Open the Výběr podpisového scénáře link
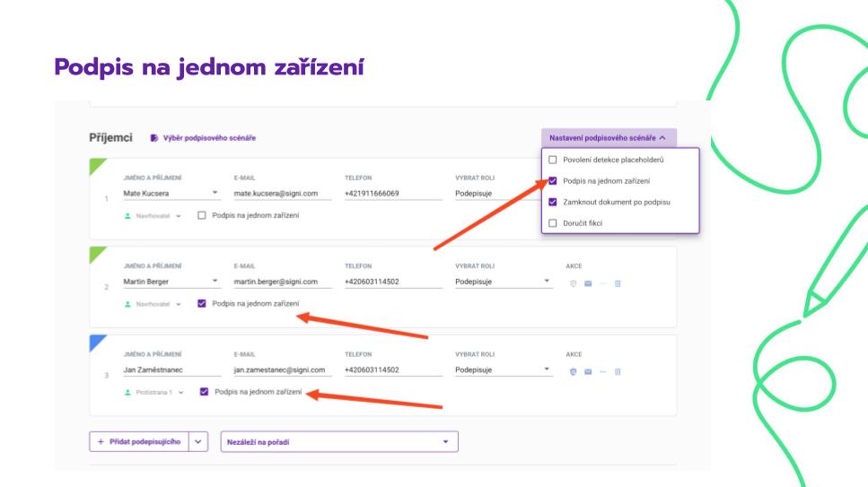Screen dimensions: 868x487 click(x=203, y=138)
